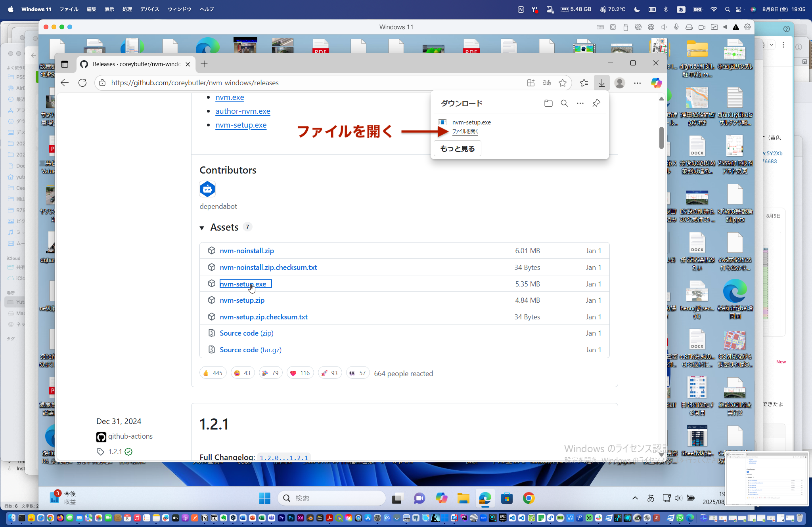Click the folder icon to open downloads folder

click(548, 103)
